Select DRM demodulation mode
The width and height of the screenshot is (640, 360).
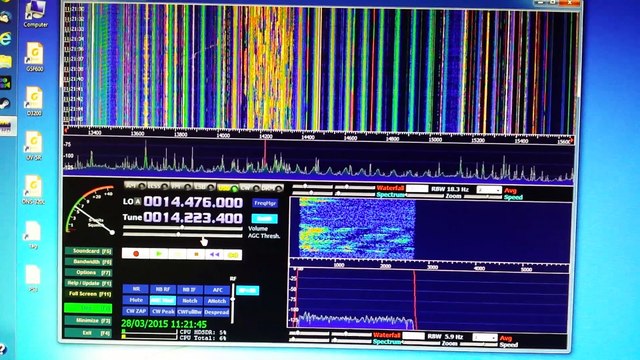pyautogui.click(x=272, y=188)
